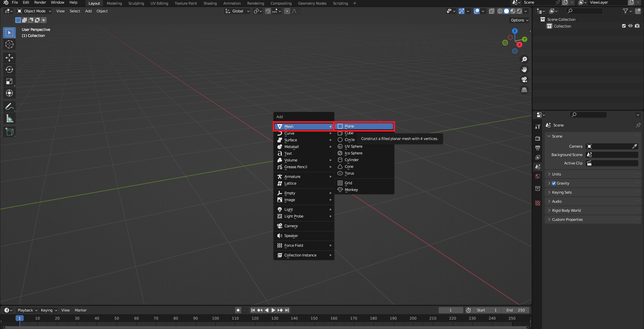Click the outliner search field
The height and width of the screenshot is (329, 644).
[584, 11]
